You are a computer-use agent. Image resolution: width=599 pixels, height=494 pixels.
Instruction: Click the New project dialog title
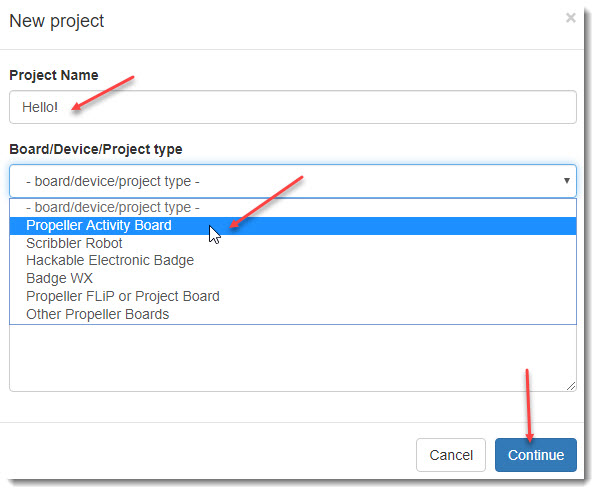coord(57,21)
